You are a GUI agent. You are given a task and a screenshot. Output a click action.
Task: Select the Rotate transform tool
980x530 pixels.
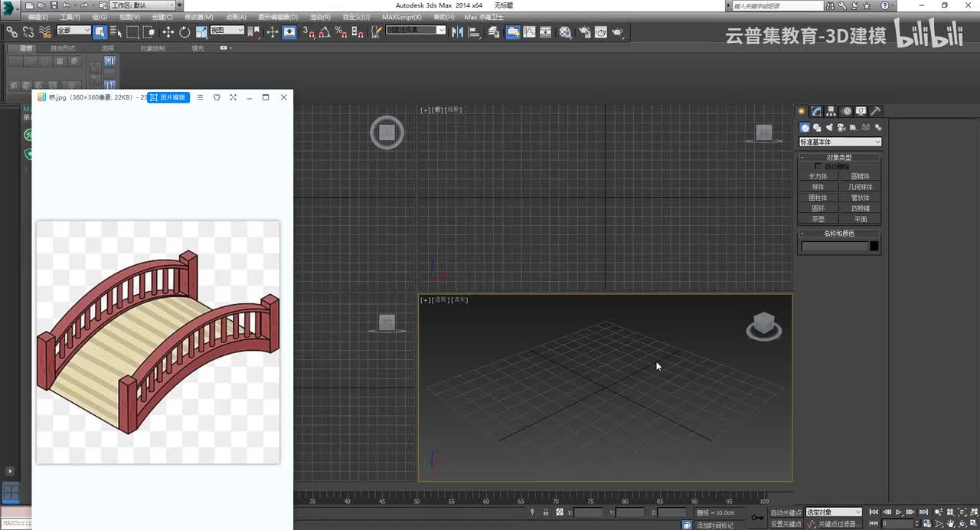point(185,32)
